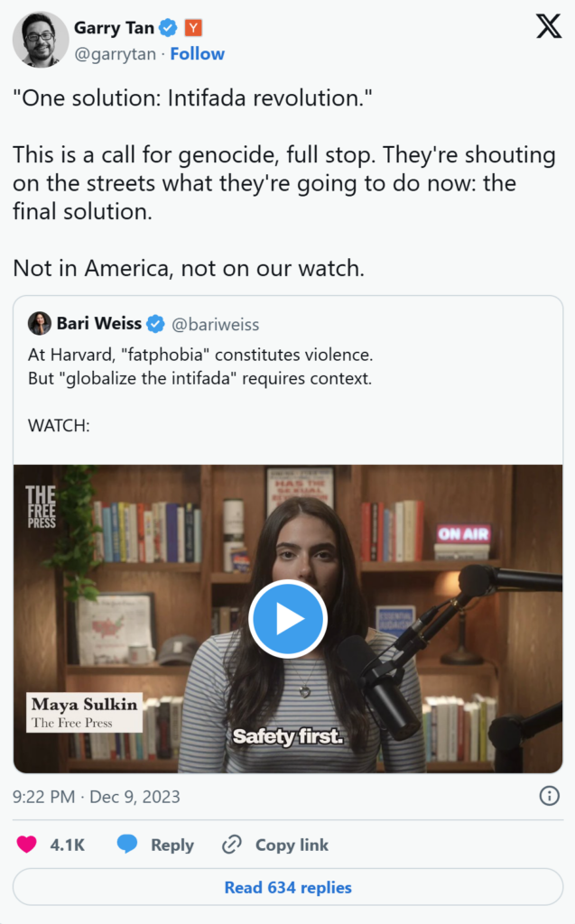Click the info icon near the timestamp
Screen dimensions: 575x924
pos(549,797)
